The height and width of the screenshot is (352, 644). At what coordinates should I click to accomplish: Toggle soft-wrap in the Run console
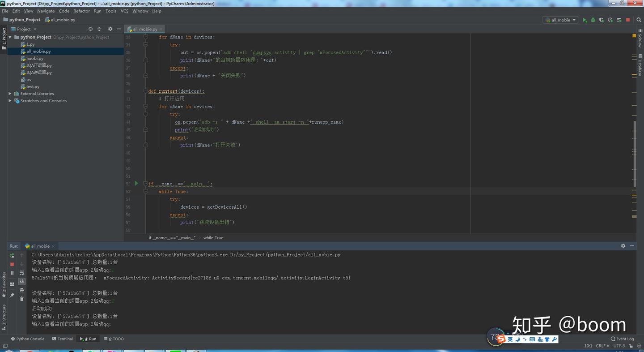pyautogui.click(x=21, y=273)
